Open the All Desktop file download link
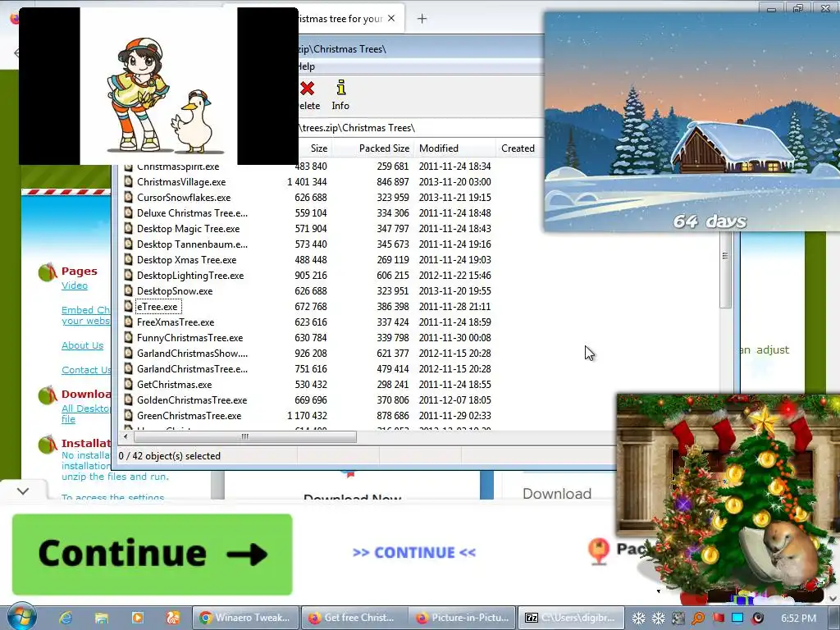This screenshot has width=840, height=630. tap(85, 413)
